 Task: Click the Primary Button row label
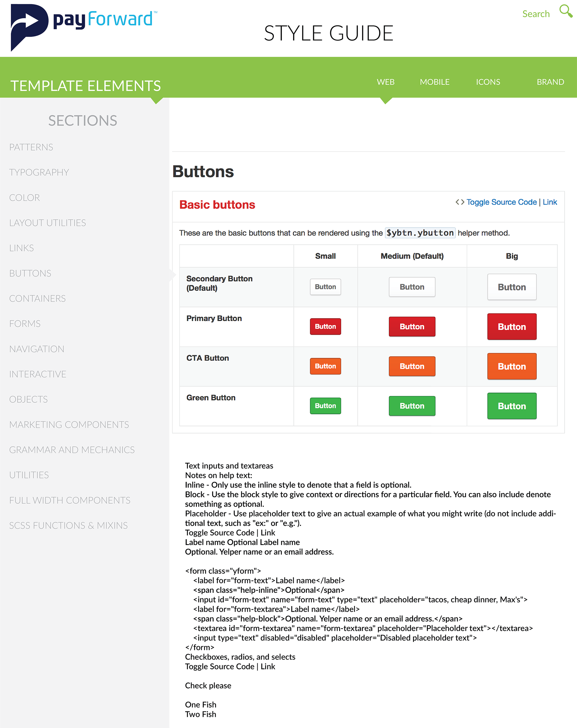coord(214,318)
